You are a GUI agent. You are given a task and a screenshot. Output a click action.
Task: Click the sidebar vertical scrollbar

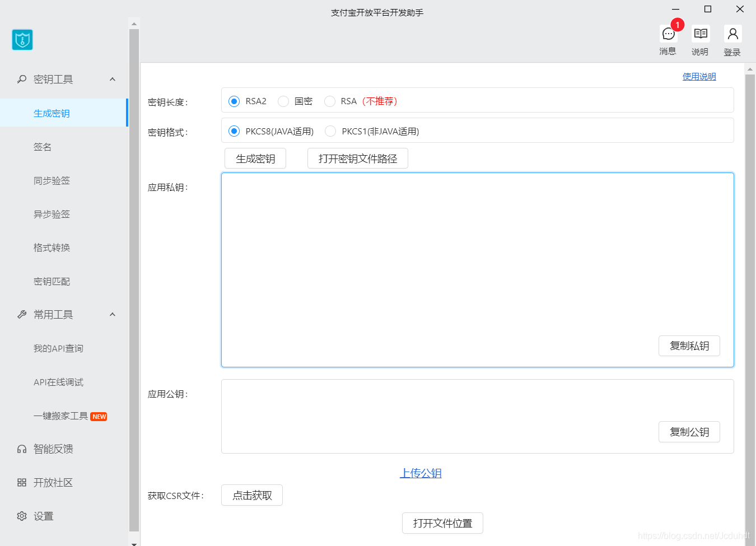click(x=134, y=280)
